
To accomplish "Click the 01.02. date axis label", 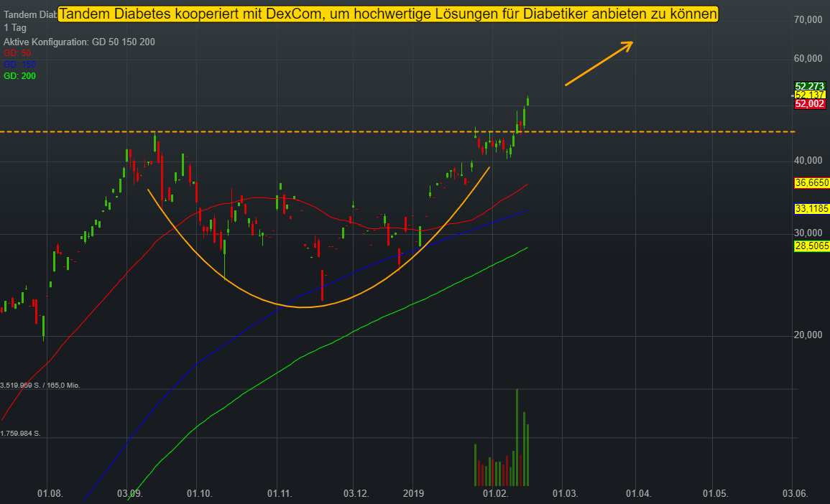I will click(495, 494).
